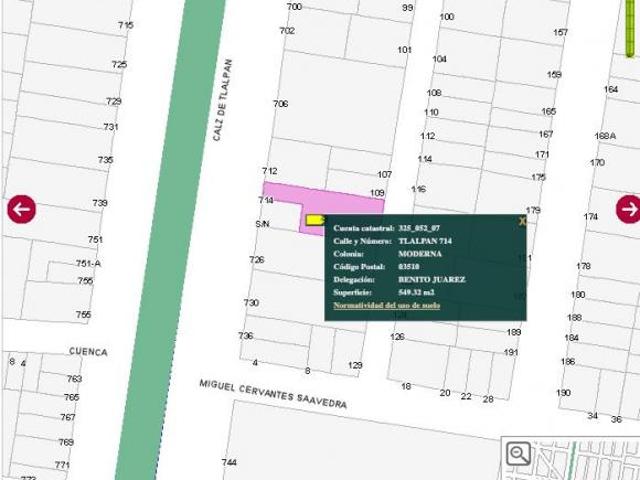Image resolution: width=640 pixels, height=480 pixels.
Task: Click the Miguel Cervantes Saavedra street label
Action: tap(273, 393)
